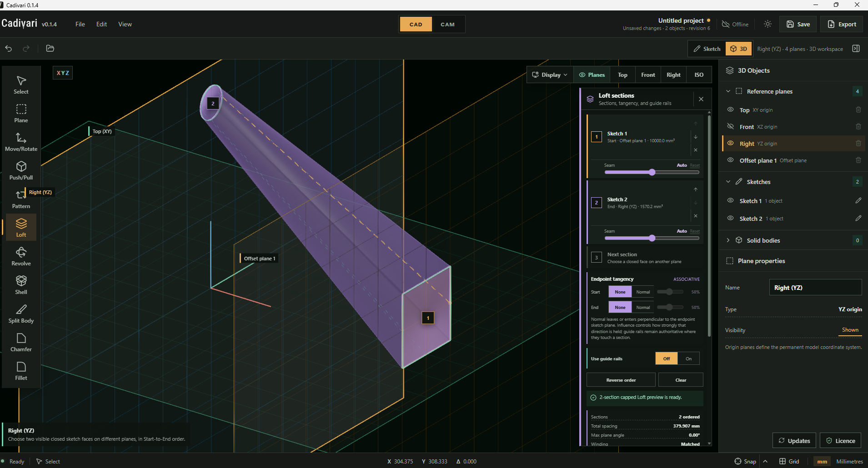The height and width of the screenshot is (468, 868).
Task: Show the Front reference plane
Action: click(730, 126)
